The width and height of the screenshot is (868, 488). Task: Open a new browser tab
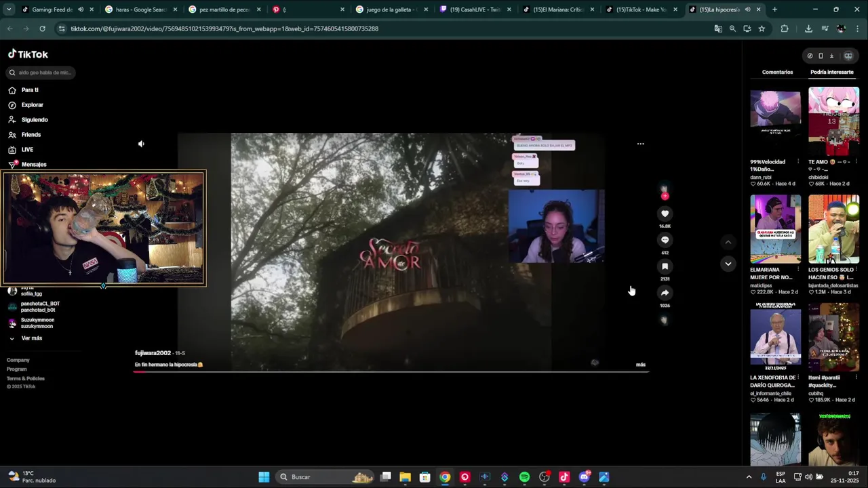point(774,9)
